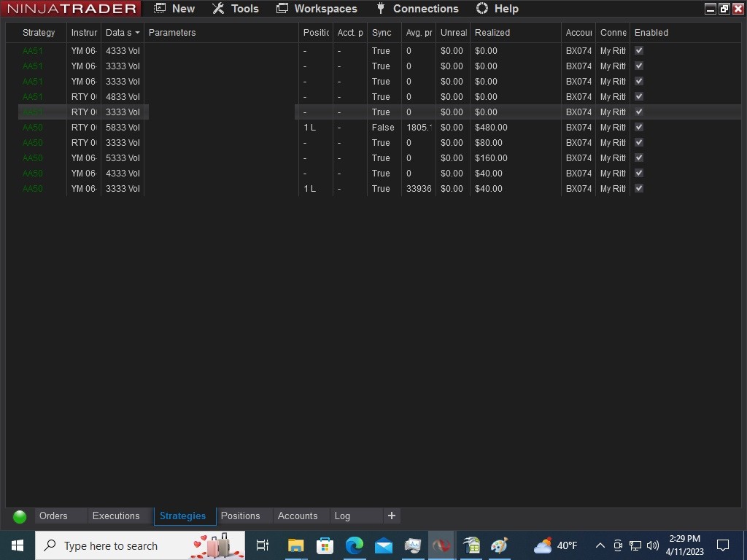Click the 33936 average price cell
Screen dimensions: 747x560
click(x=419, y=189)
